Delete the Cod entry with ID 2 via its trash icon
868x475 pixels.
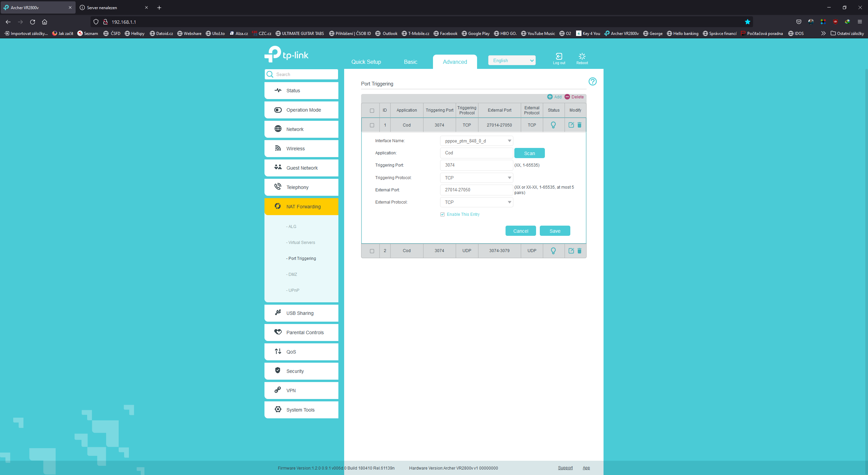(579, 251)
